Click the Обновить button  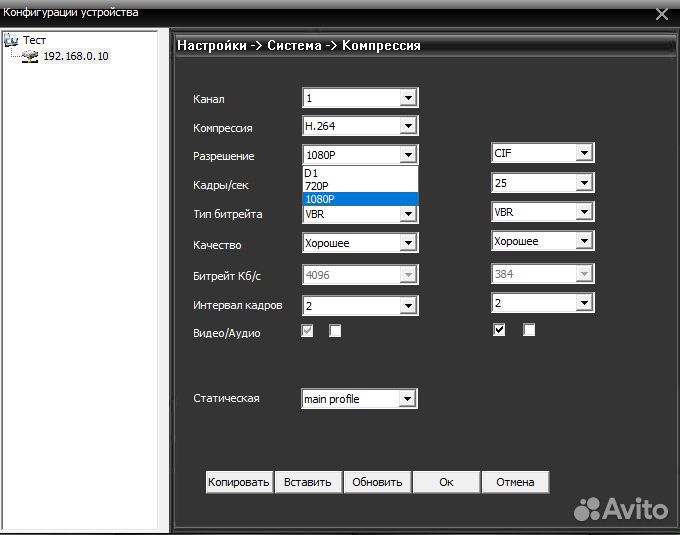(x=377, y=482)
